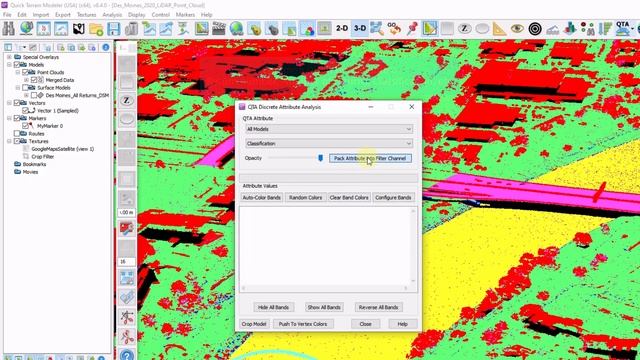The height and width of the screenshot is (360, 640).
Task: Collapse the Models tree node
Action: coord(9,64)
